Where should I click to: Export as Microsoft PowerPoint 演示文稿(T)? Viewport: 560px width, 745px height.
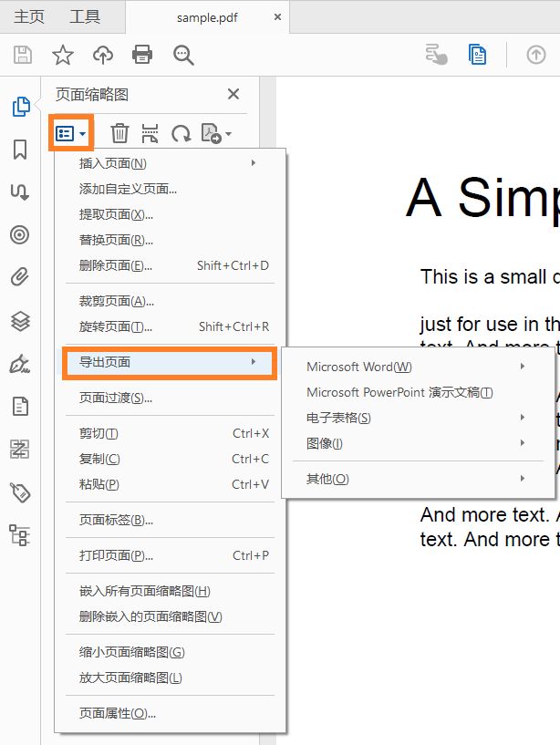(x=418, y=392)
